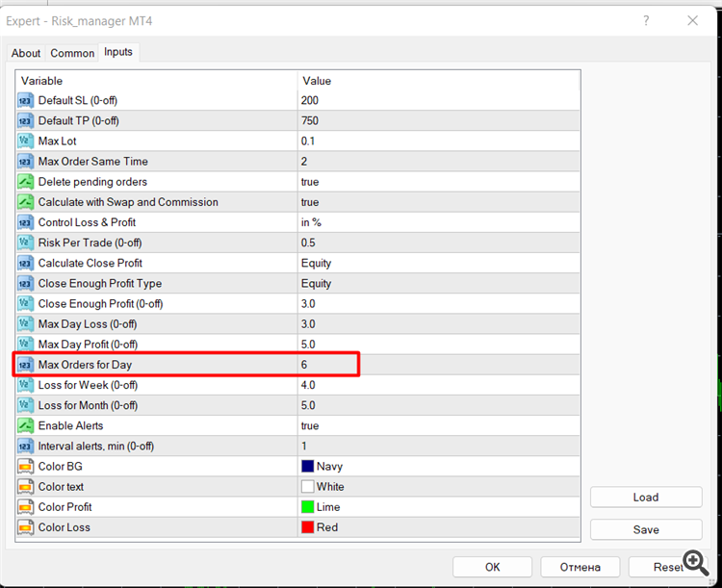The height and width of the screenshot is (588, 722).
Task: Click the color icon beside Color BG
Action: [25, 466]
